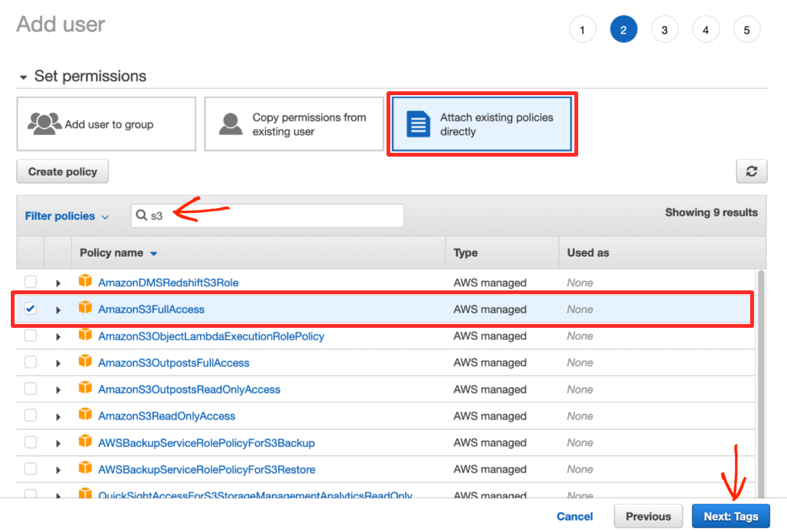Click the magnifier icon in the search box
787x532 pixels.
click(141, 216)
